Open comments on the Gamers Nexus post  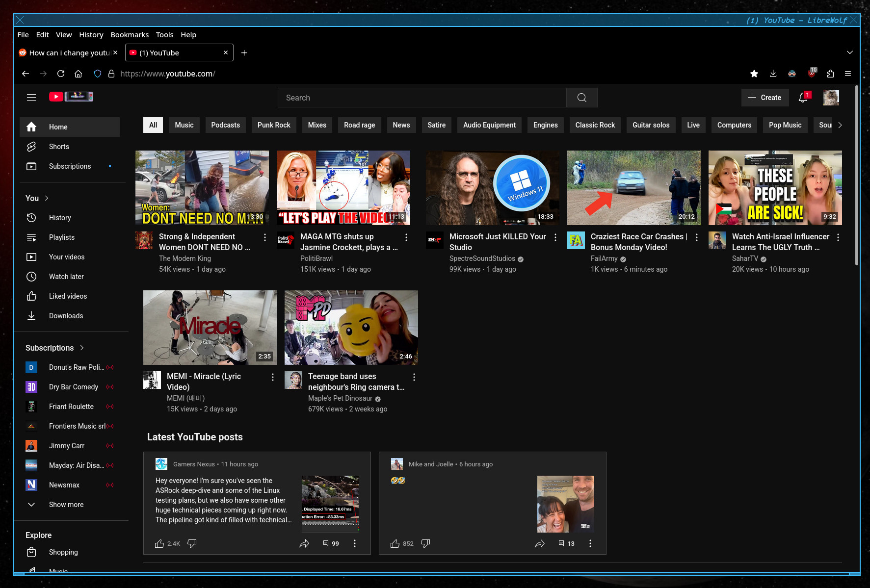331,543
